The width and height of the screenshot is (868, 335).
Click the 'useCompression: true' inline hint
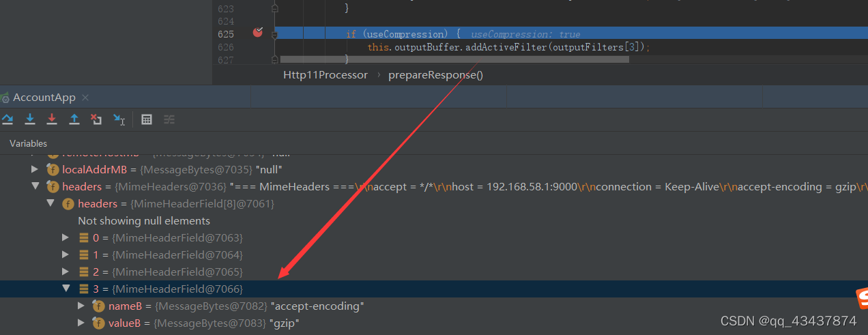coord(525,34)
